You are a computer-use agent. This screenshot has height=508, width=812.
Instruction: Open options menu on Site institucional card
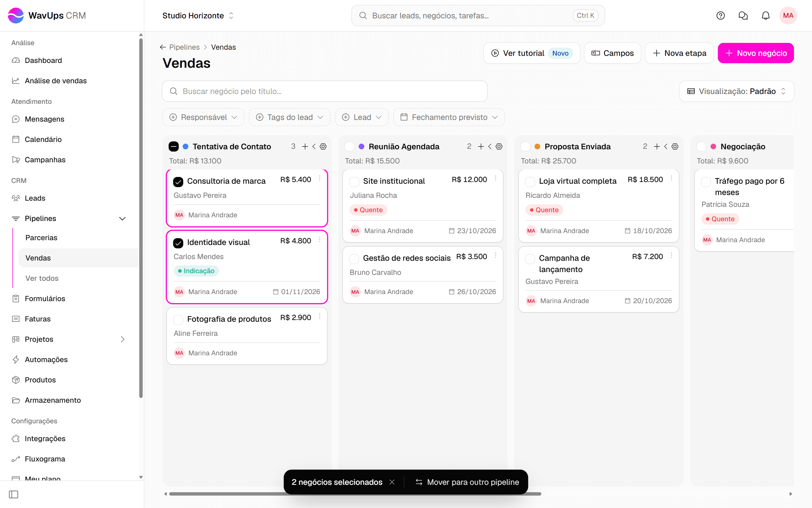496,178
